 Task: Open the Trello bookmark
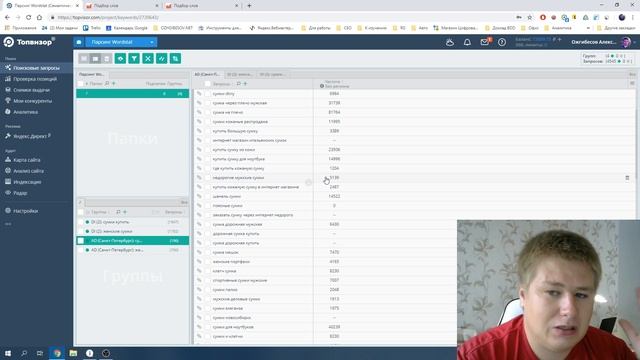click(92, 28)
